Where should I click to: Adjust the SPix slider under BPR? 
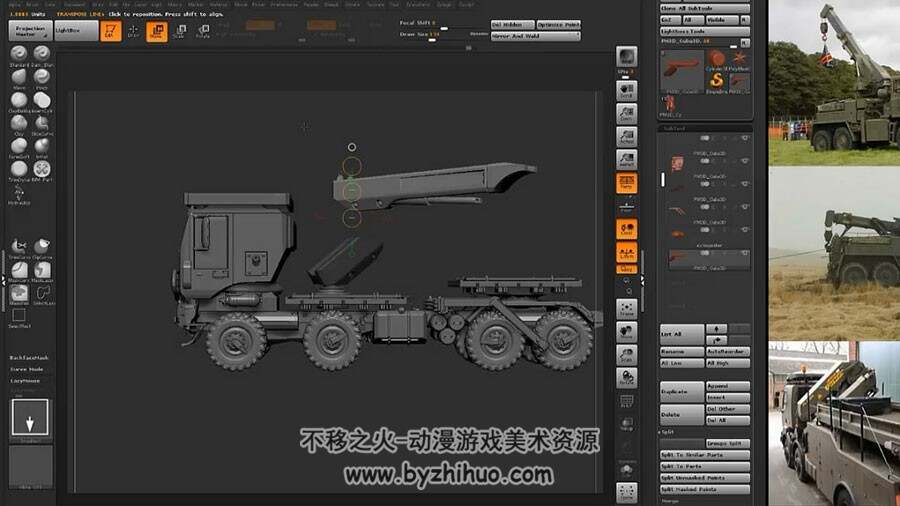(x=626, y=73)
